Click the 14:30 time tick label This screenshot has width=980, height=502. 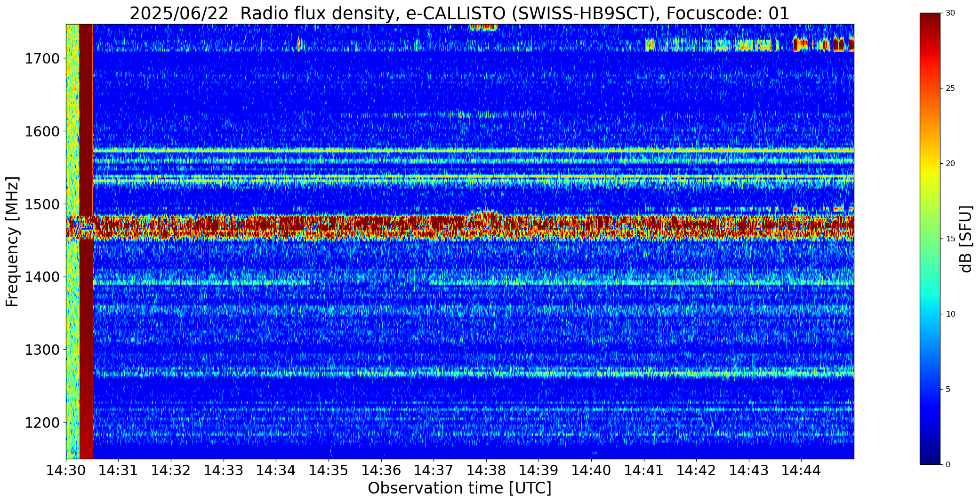66,470
